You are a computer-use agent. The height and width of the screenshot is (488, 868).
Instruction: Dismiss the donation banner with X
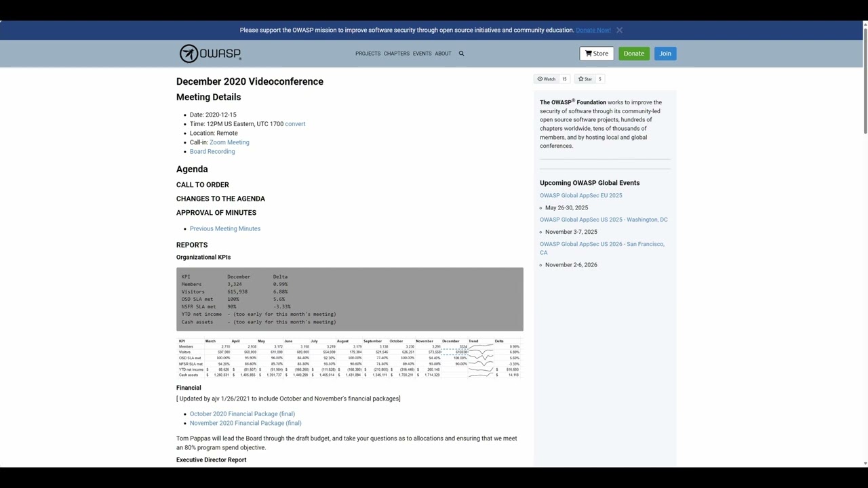pos(619,30)
